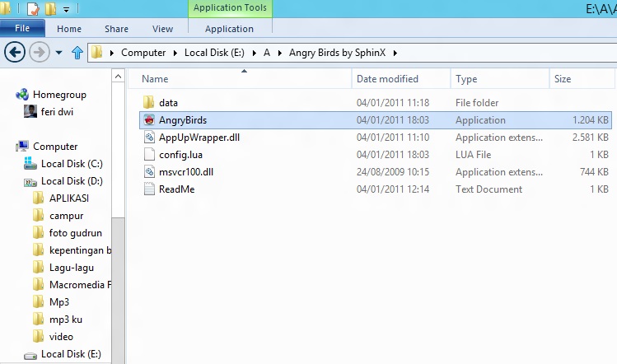Expand the arrow after A breadcrumb
Screen dimensions: 617x364
click(x=280, y=54)
